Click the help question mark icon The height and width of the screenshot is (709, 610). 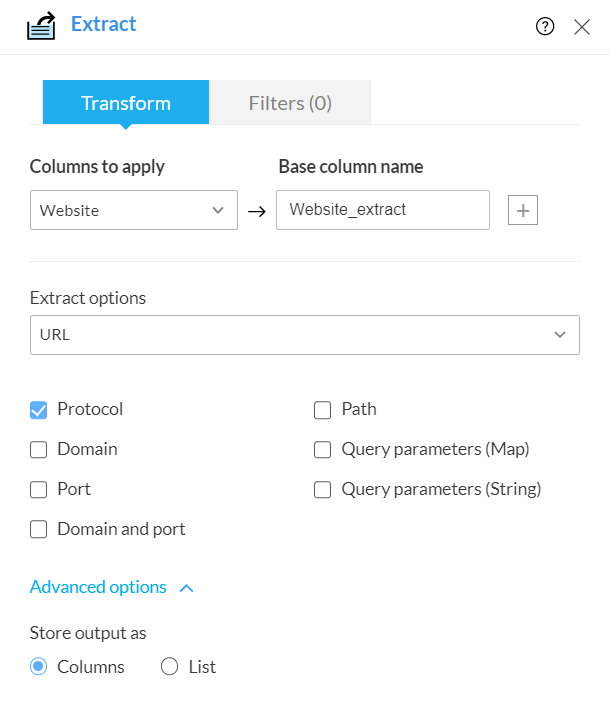(545, 27)
